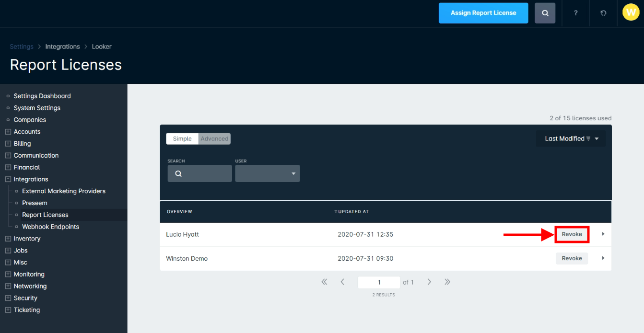Viewport: 644px width, 333px height.
Task: Click the Overview column header
Action: 179,212
